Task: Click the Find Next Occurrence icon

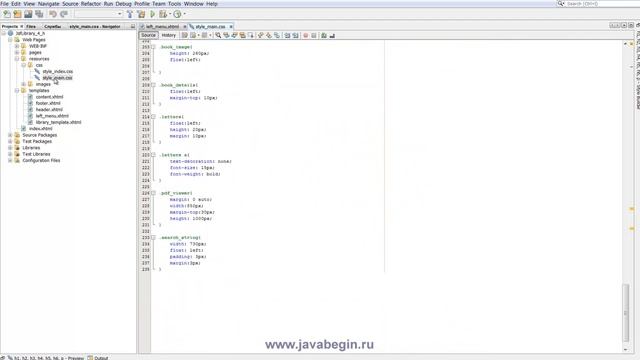Action: (x=234, y=36)
